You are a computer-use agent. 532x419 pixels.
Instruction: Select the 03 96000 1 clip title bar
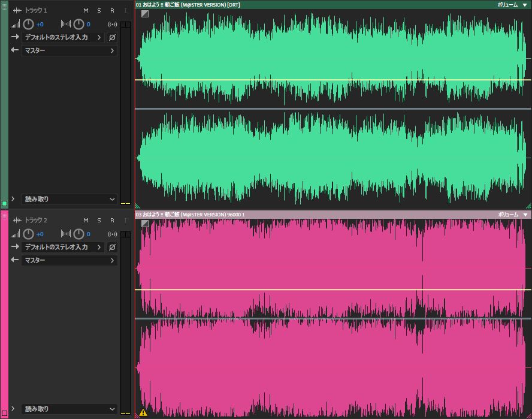(333, 215)
